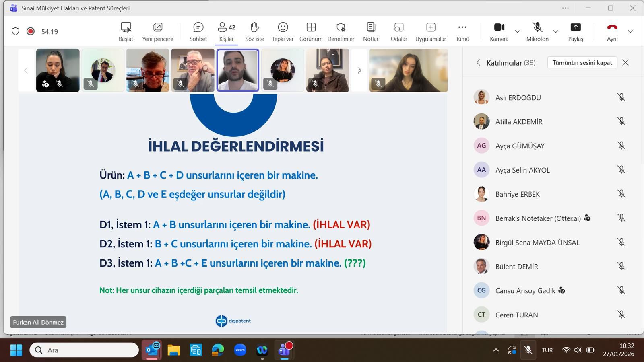This screenshot has width=644, height=362.
Task: Expand the Mikrofon options arrow
Action: (556, 31)
